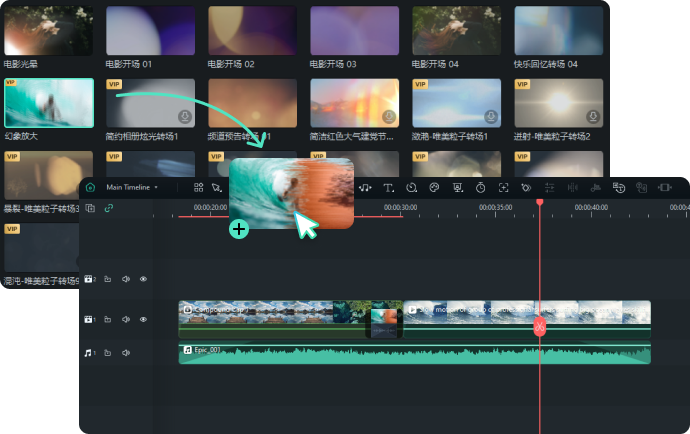Open folder icon on video track 2
690x434 pixels.
pyautogui.click(x=107, y=279)
